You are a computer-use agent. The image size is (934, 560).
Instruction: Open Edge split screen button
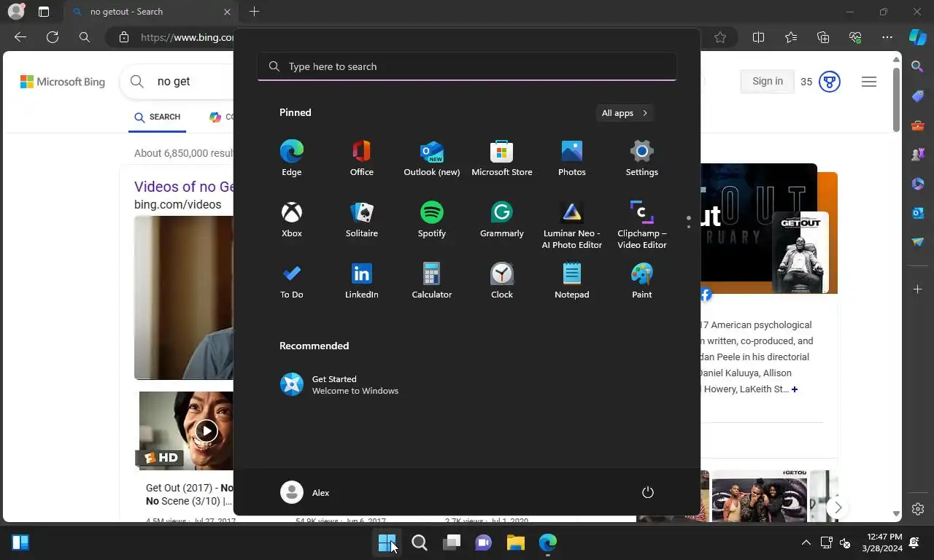(758, 37)
